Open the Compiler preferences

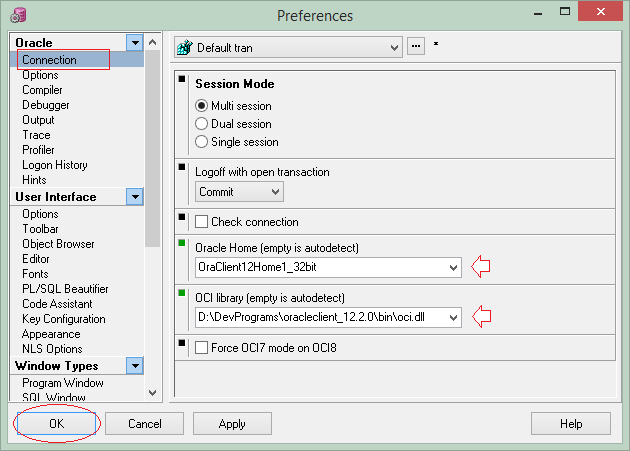pos(42,90)
